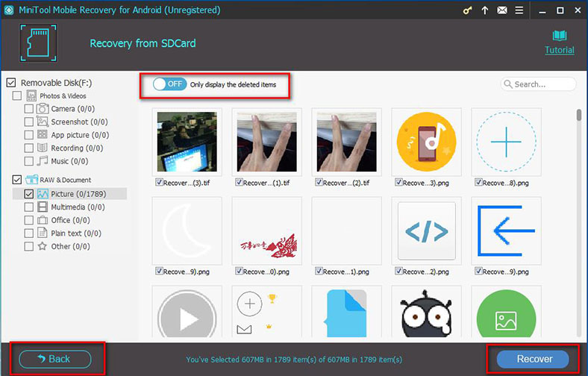Click the RAW & Document folder icon
The width and height of the screenshot is (588, 376).
point(31,180)
